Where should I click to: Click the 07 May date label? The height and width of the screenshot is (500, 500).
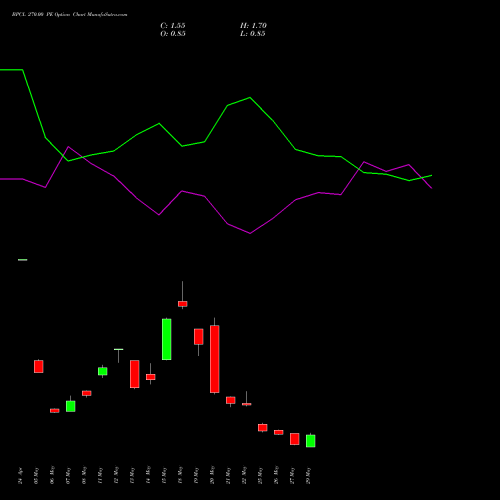69,476
